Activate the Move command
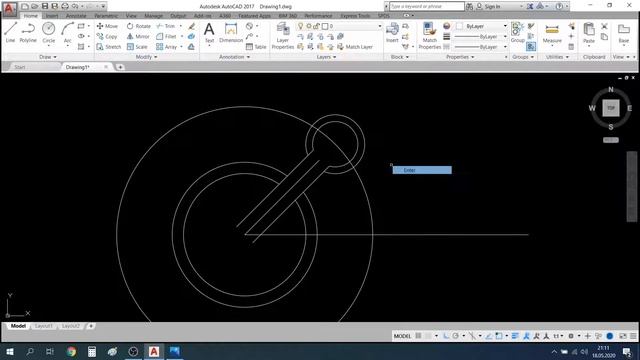640x360 pixels. (107, 26)
